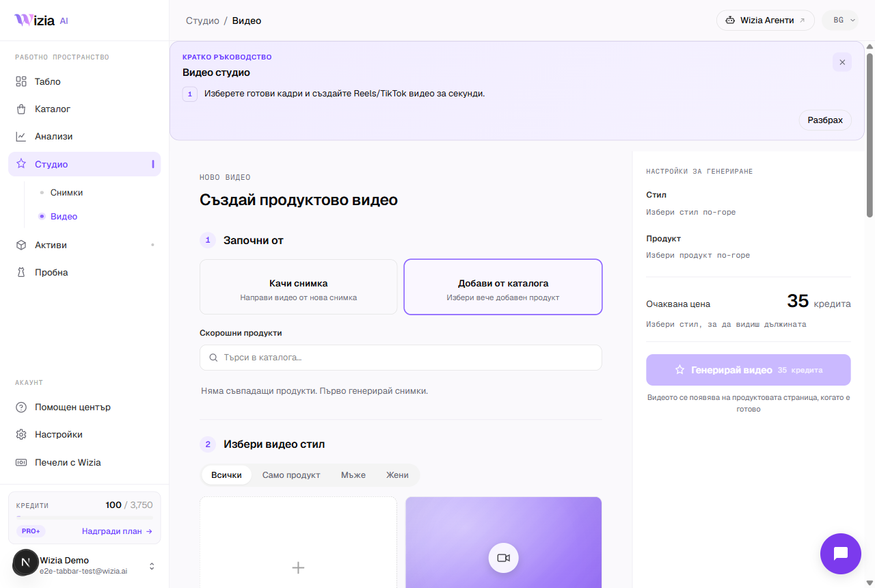Open the Табло dashboard icon
The height and width of the screenshot is (588, 875).
coord(21,81)
